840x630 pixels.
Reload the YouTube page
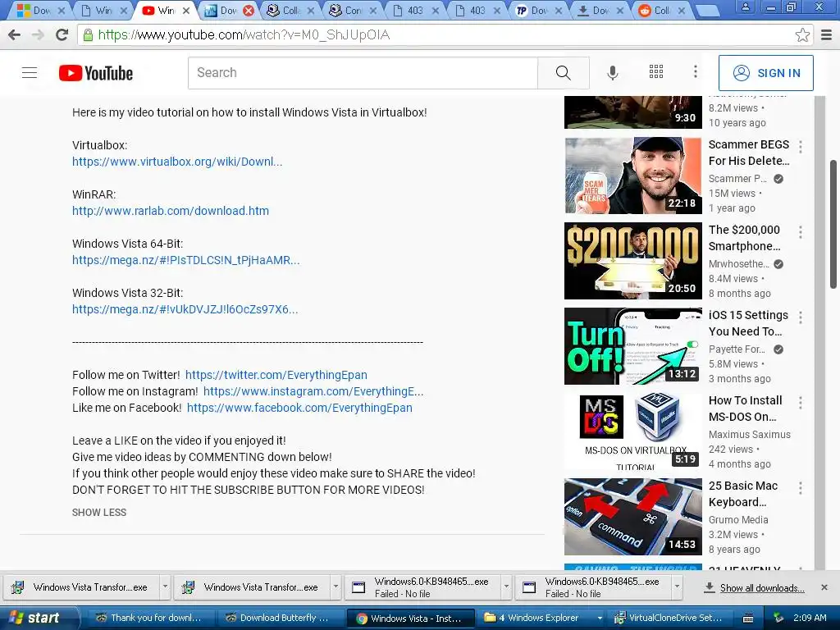(x=62, y=35)
